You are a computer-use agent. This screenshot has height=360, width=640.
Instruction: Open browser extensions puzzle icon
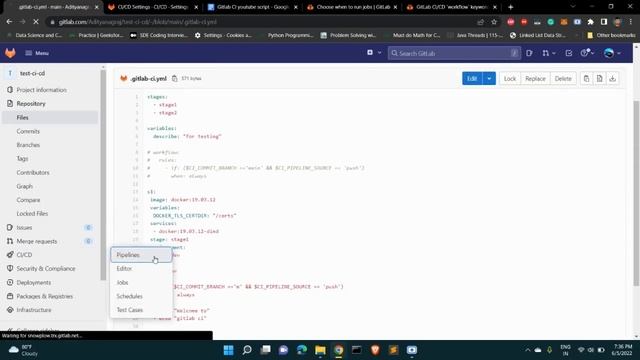coord(590,22)
